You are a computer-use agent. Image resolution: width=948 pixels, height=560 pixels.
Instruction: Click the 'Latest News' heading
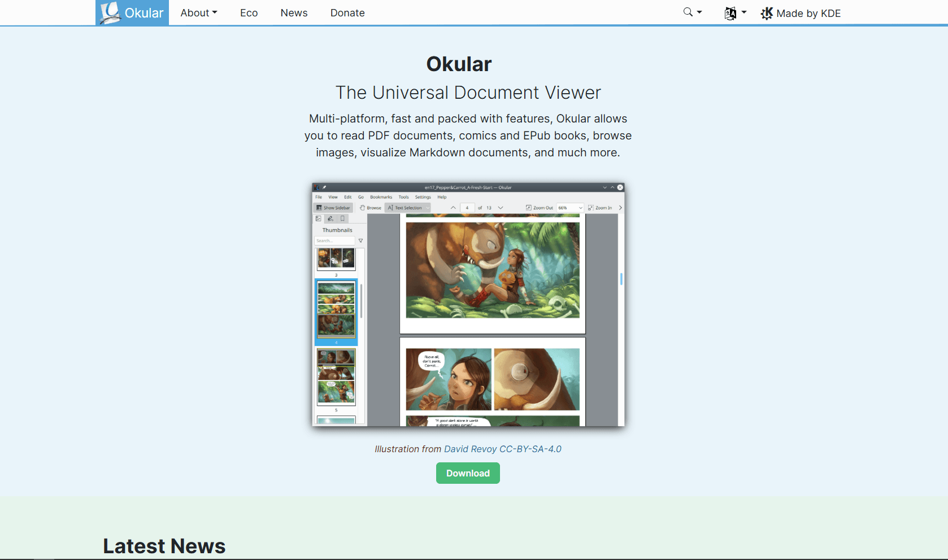pos(164,546)
